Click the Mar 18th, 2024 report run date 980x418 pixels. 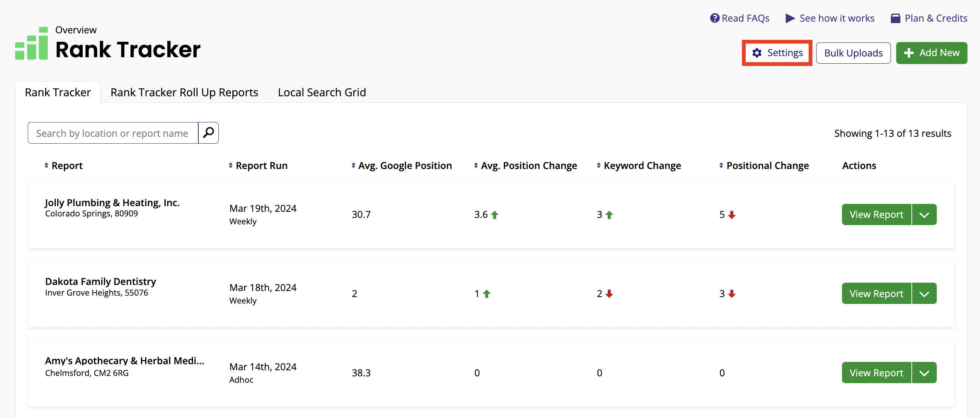point(263,288)
